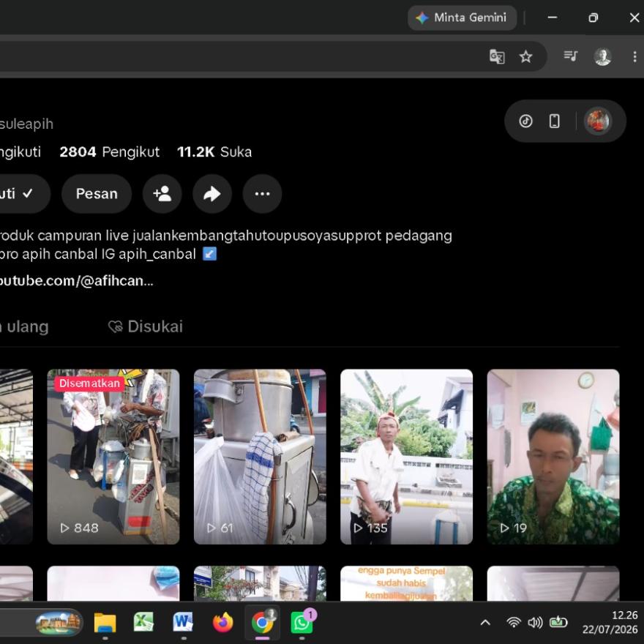Click the phone app download icon
This screenshot has height=644, width=644.
pyautogui.click(x=555, y=121)
